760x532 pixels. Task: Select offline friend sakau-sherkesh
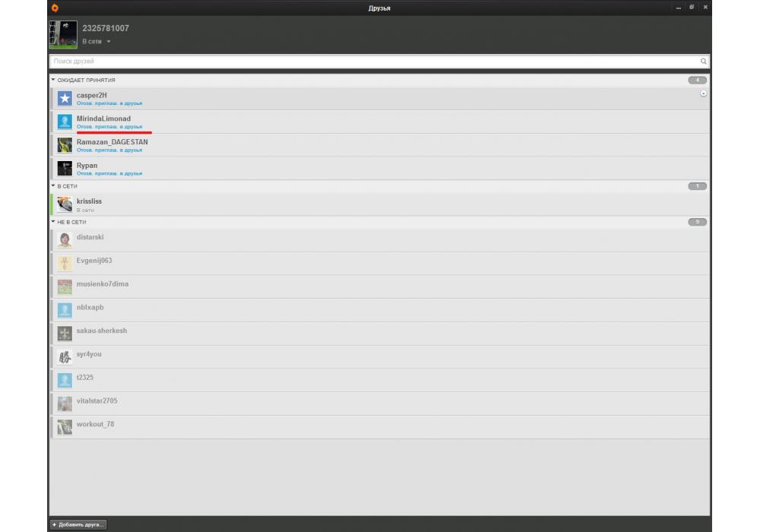(x=102, y=331)
